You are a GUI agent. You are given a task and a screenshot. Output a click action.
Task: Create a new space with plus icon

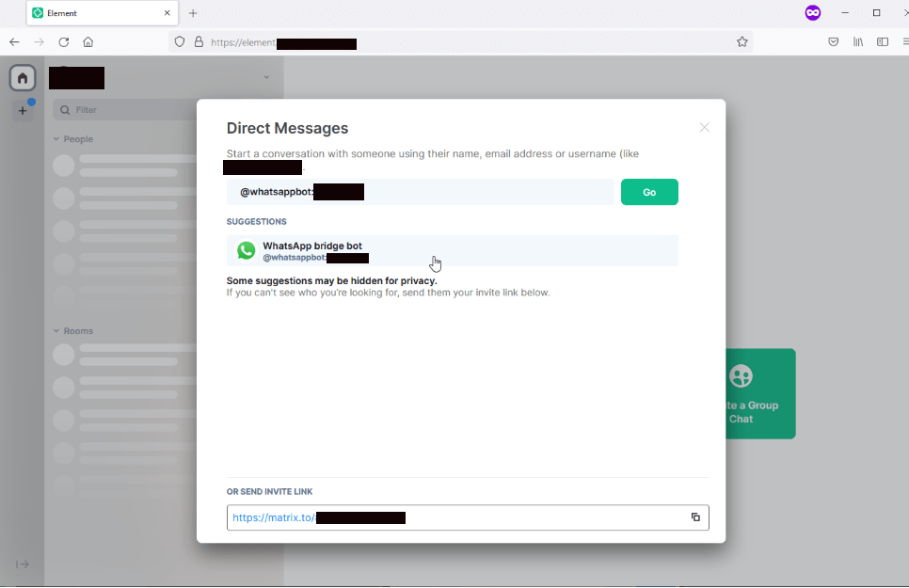tap(23, 110)
